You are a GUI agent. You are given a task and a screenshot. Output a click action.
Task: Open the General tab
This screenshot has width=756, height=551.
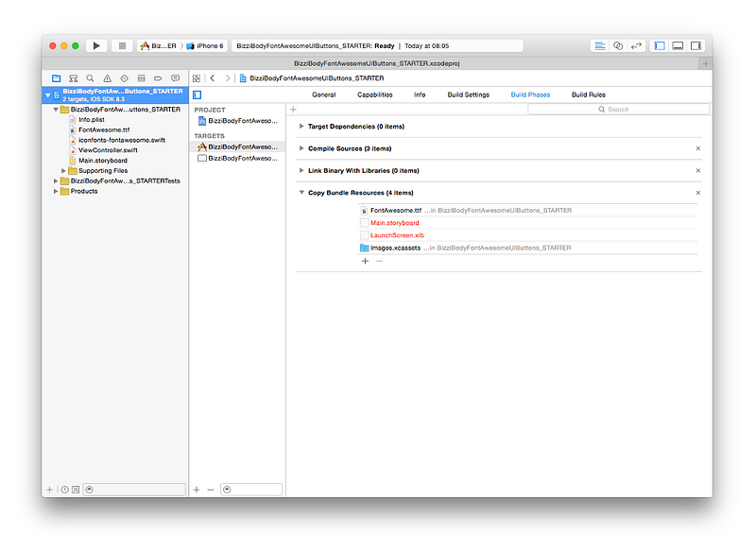click(323, 95)
